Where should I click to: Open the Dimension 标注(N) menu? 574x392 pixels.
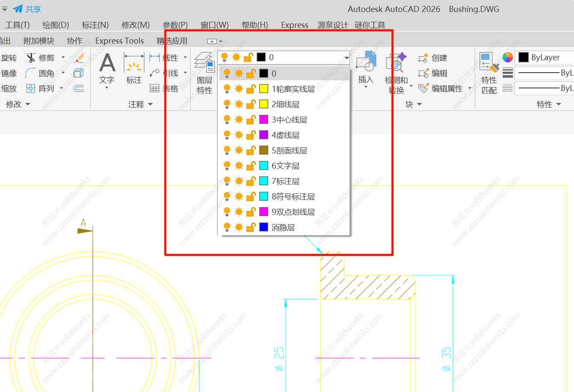pos(95,25)
